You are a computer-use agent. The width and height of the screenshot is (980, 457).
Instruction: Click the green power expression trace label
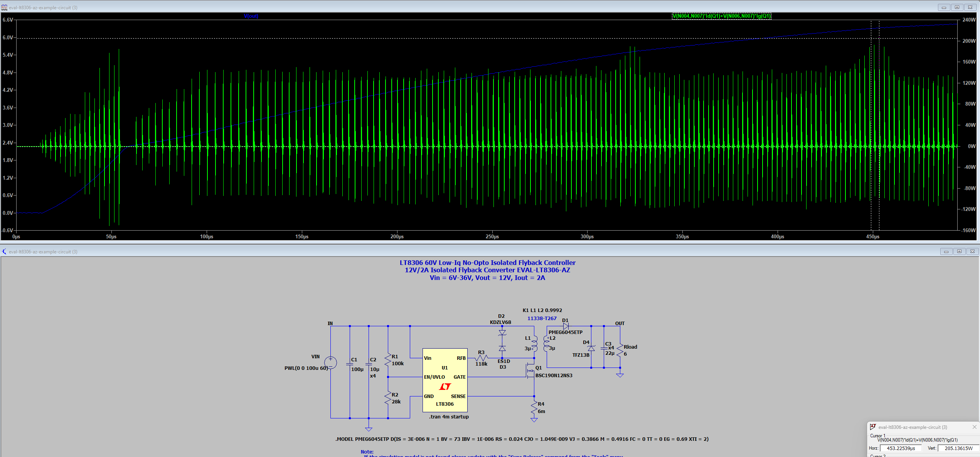pos(722,16)
